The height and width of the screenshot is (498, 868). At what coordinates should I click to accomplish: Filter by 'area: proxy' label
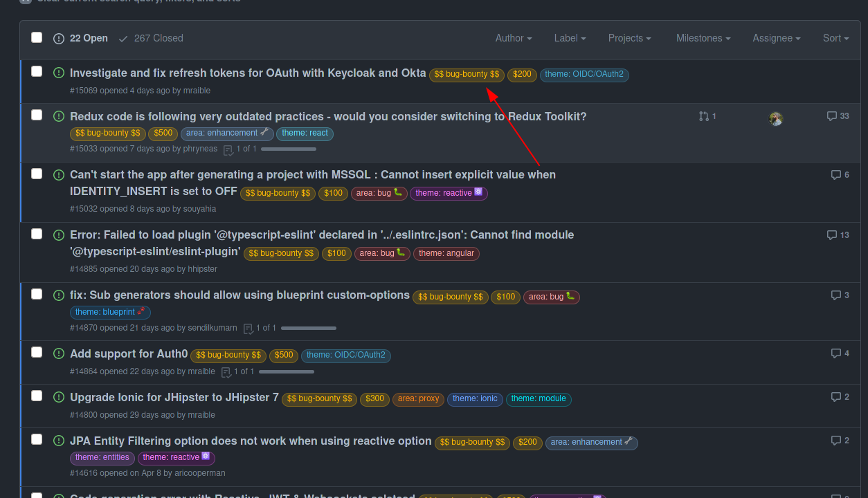coord(418,399)
